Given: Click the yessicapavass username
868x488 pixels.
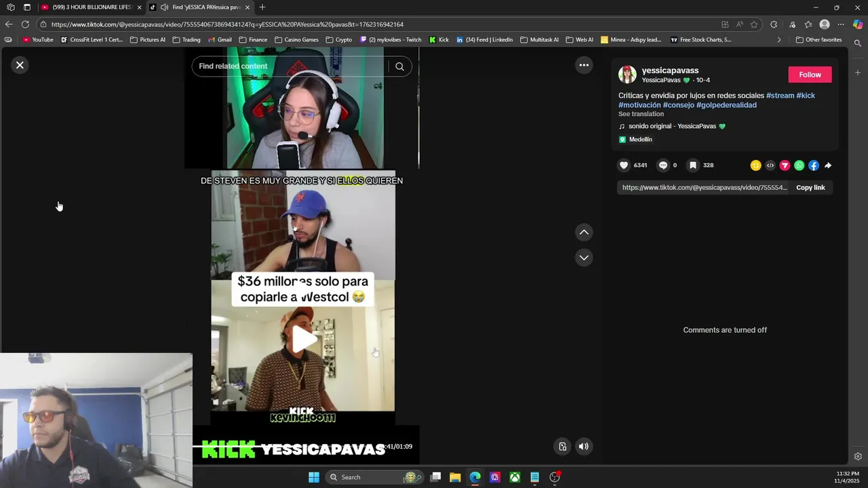Looking at the screenshot, I should pos(670,70).
